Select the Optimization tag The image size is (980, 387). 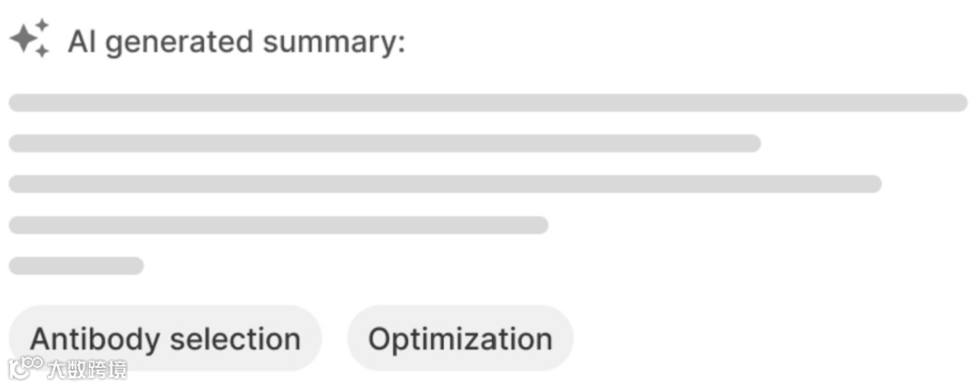click(460, 339)
